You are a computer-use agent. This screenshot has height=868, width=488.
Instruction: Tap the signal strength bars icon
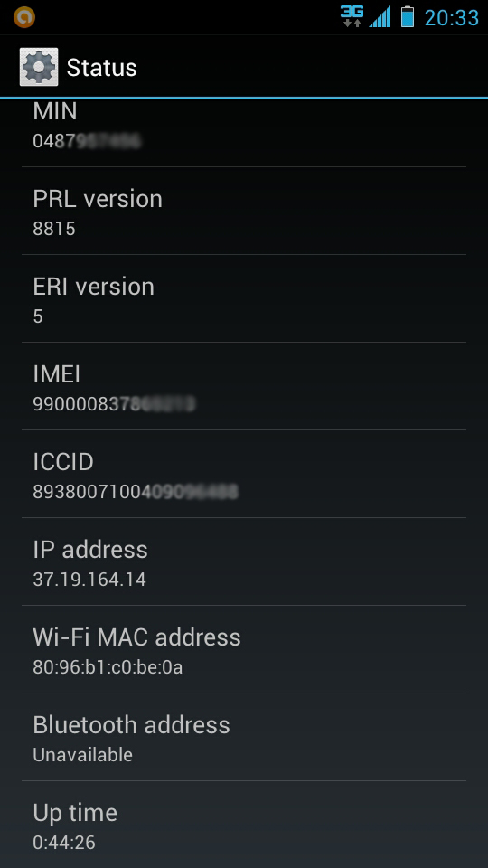click(380, 16)
